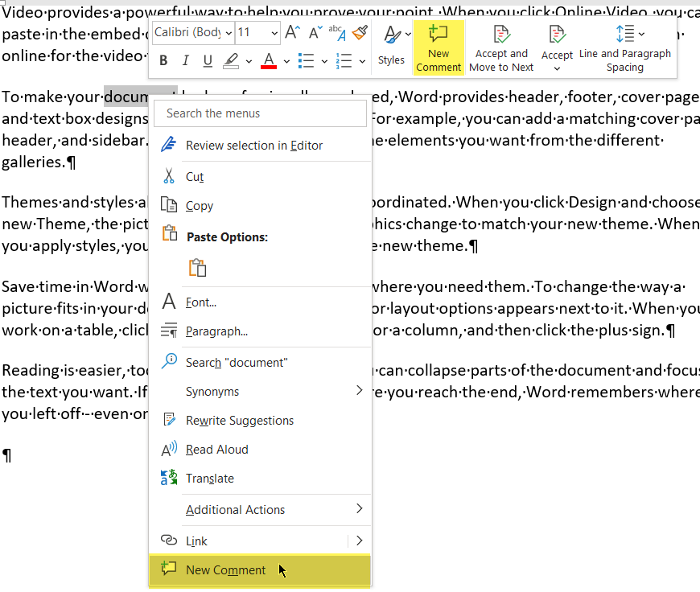Image resolution: width=700 pixels, height=592 pixels.
Task: Toggle Underline formatting in mini toolbar
Action: click(208, 61)
